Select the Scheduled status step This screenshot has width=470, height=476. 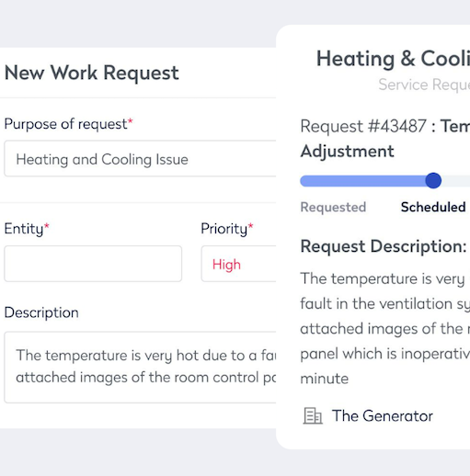433,207
